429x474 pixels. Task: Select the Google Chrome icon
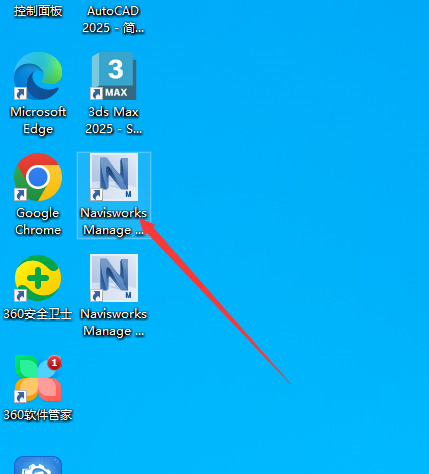tap(38, 177)
